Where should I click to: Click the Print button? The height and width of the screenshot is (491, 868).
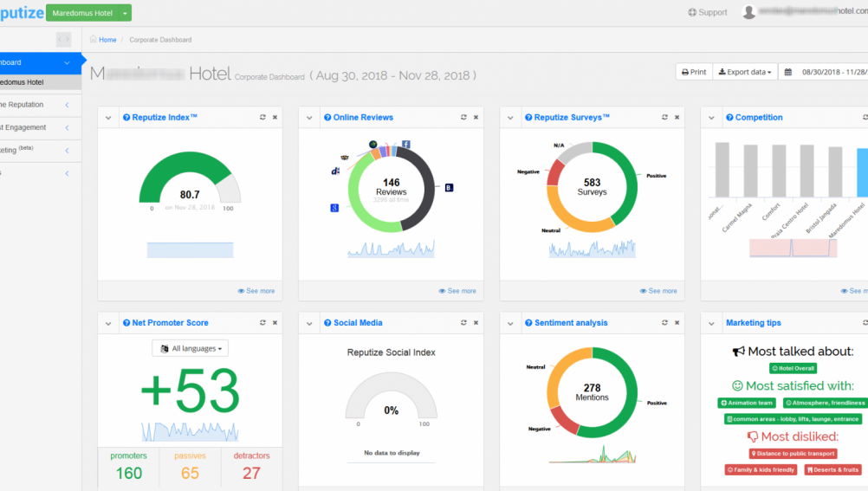point(693,72)
